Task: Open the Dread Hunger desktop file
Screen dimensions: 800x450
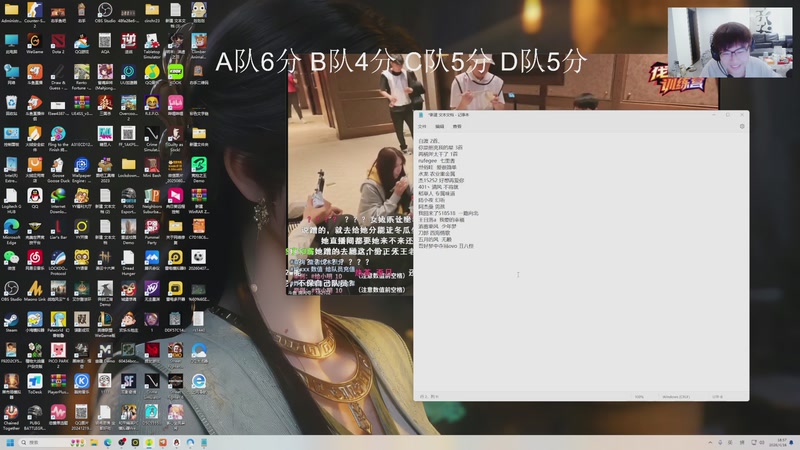Action: pyautogui.click(x=129, y=263)
